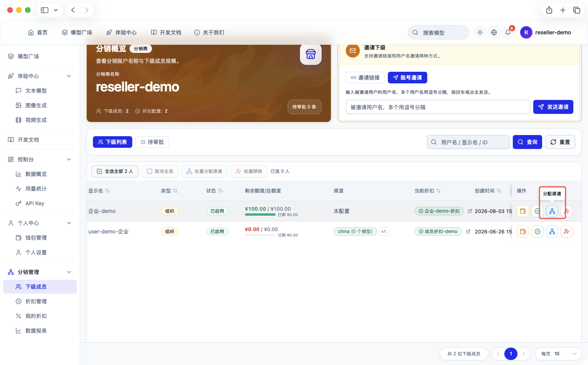588x365 pixels.
Task: Switch to the 待审批 tab
Action: point(152,142)
